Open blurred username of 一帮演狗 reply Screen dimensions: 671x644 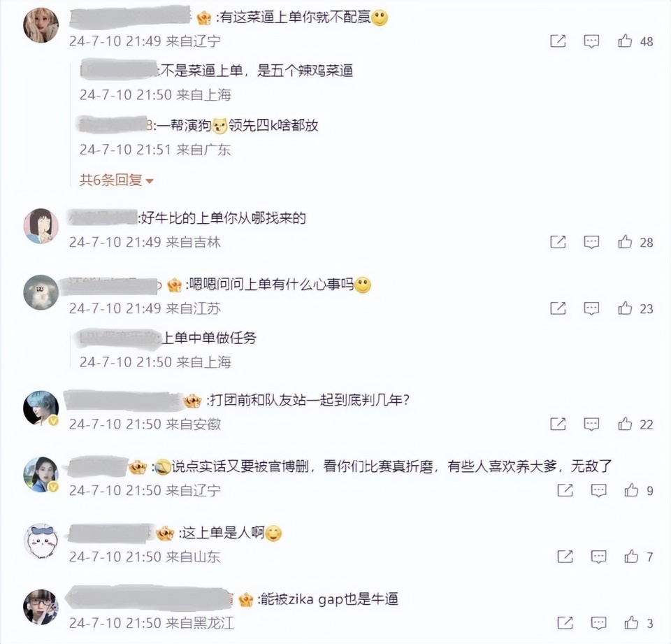(x=115, y=124)
